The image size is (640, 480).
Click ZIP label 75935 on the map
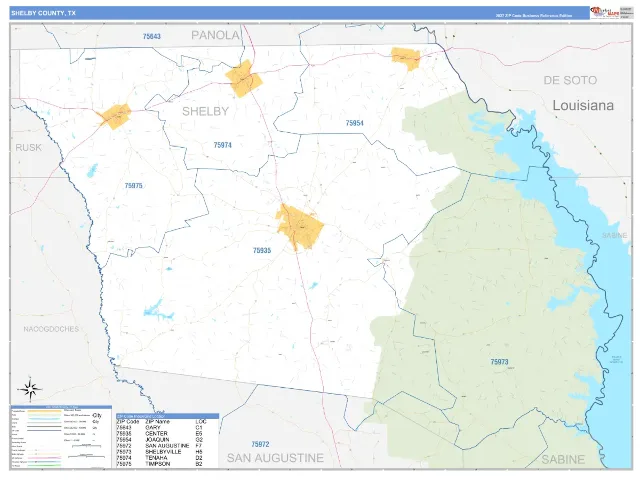[262, 251]
